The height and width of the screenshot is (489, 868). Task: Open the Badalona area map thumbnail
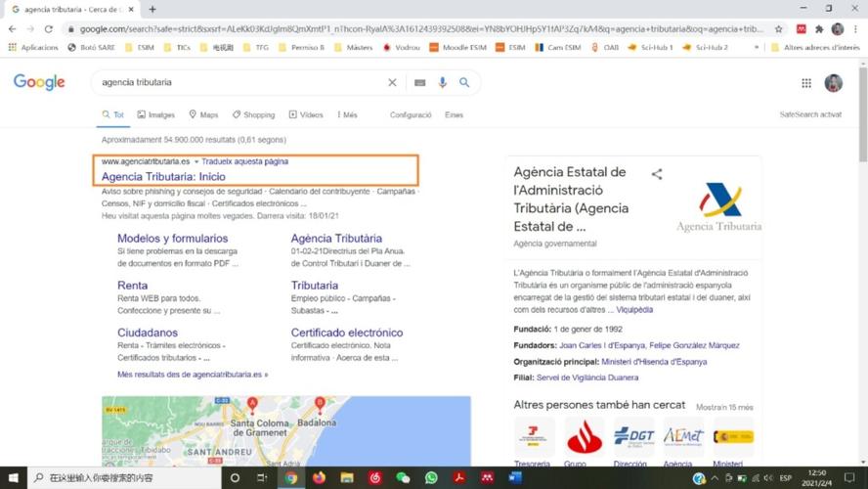(x=286, y=431)
